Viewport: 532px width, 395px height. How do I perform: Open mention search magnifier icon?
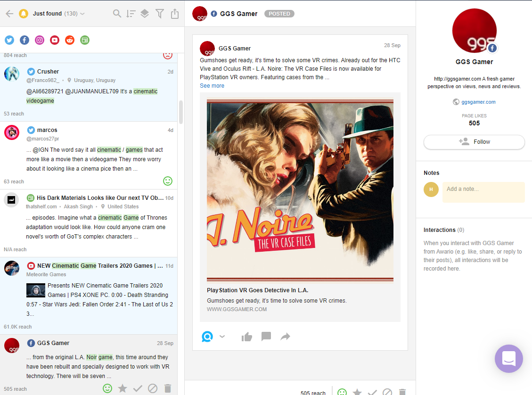[117, 14]
